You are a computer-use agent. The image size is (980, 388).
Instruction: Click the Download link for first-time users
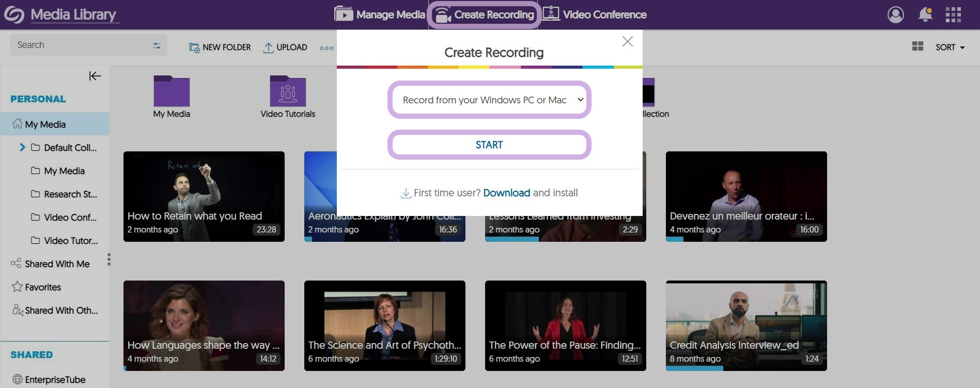[506, 193]
